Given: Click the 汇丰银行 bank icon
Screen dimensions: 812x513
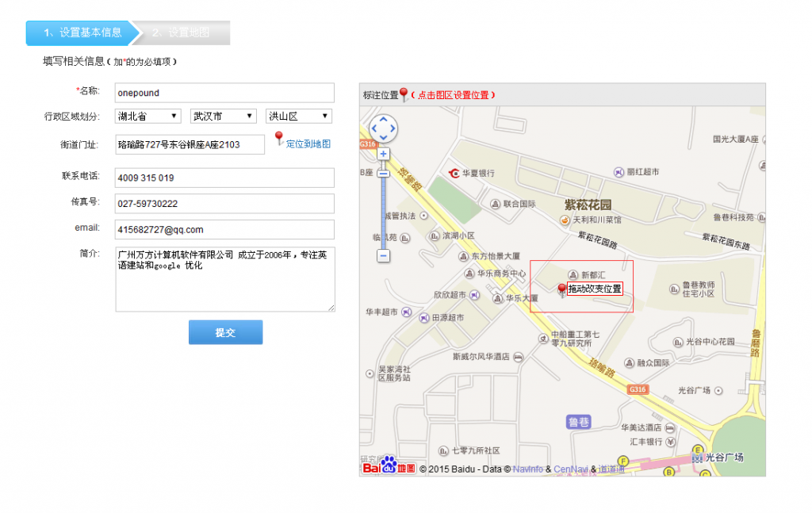Looking at the screenshot, I should tap(671, 442).
